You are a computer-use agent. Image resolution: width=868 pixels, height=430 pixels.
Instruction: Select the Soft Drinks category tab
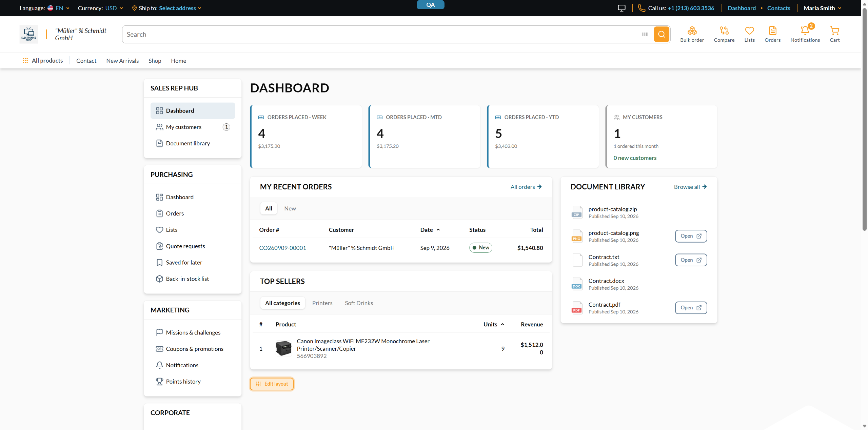tap(359, 303)
